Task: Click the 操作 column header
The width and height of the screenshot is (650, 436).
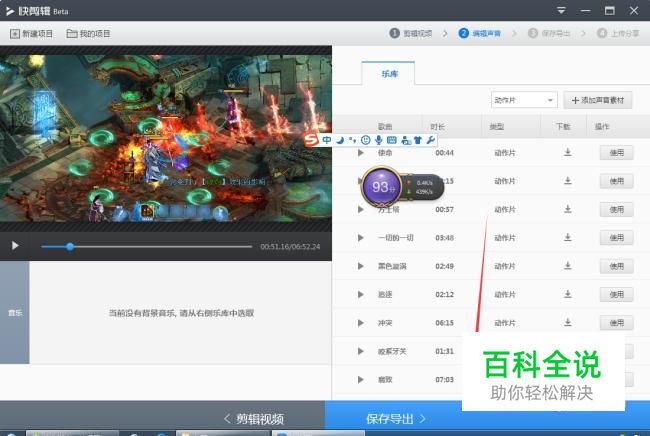Action: click(x=602, y=126)
